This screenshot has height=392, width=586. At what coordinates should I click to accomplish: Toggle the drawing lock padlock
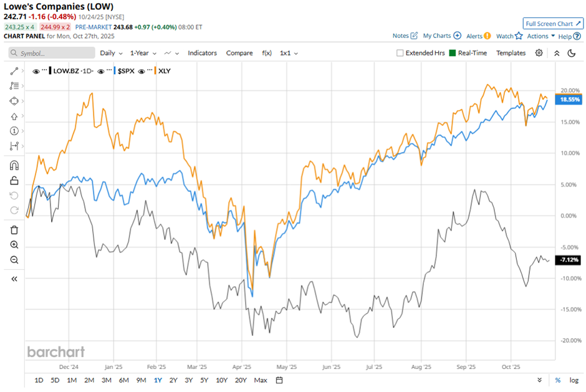click(x=14, y=181)
